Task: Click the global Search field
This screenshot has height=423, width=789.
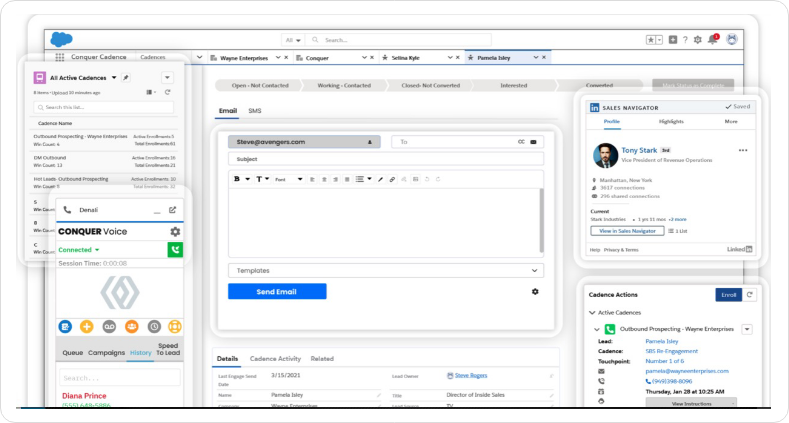Action: 400,40
